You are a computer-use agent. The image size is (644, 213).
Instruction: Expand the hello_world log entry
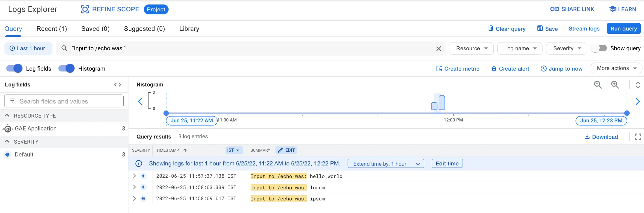pos(134,176)
